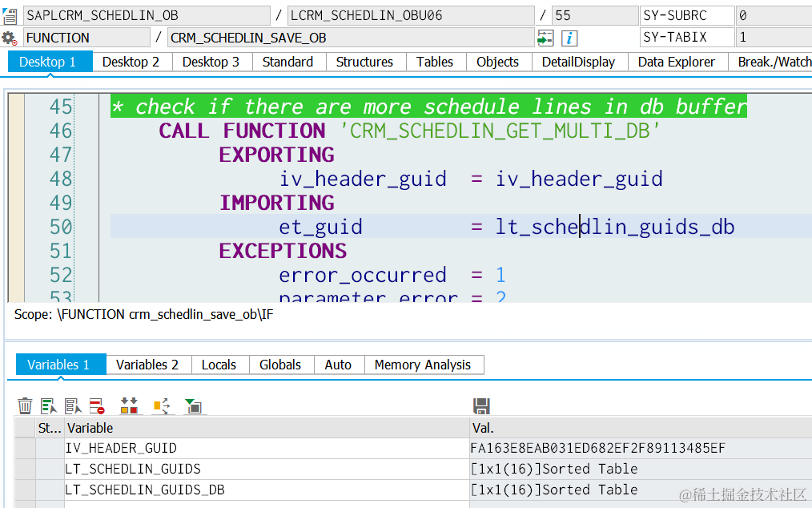Open the Objects tab
812x508 pixels.
[x=497, y=62]
